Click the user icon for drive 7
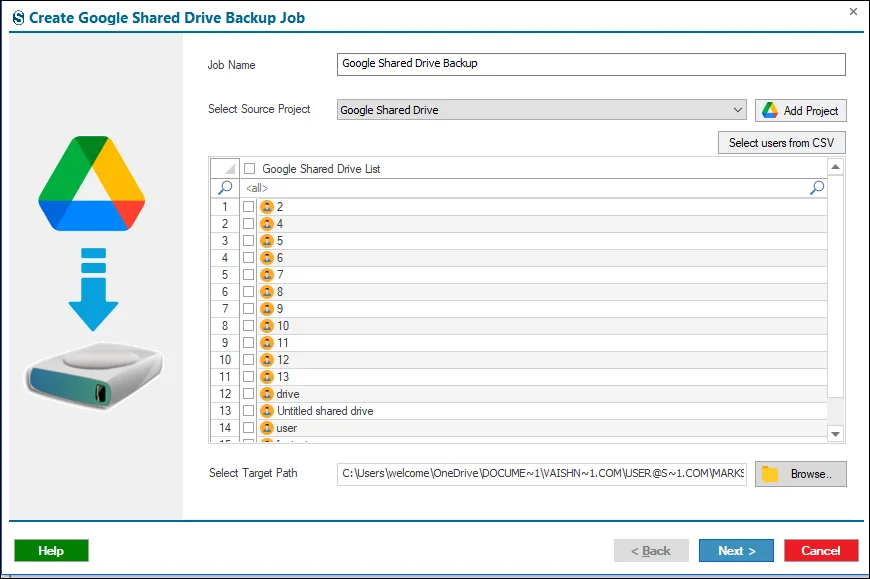Screen dimensions: 870x579 point(267,275)
